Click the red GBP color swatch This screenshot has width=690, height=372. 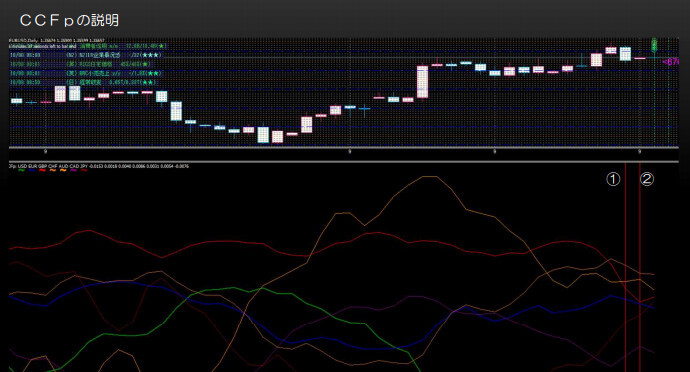[42, 170]
